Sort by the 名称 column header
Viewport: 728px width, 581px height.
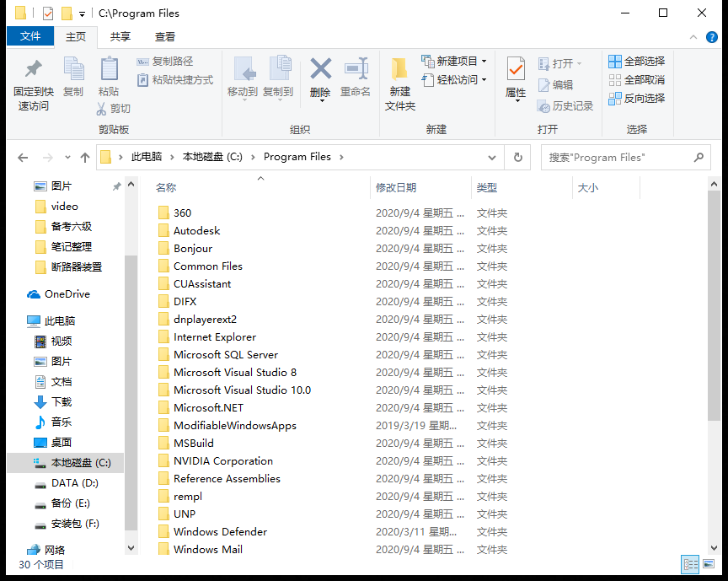[x=166, y=188]
